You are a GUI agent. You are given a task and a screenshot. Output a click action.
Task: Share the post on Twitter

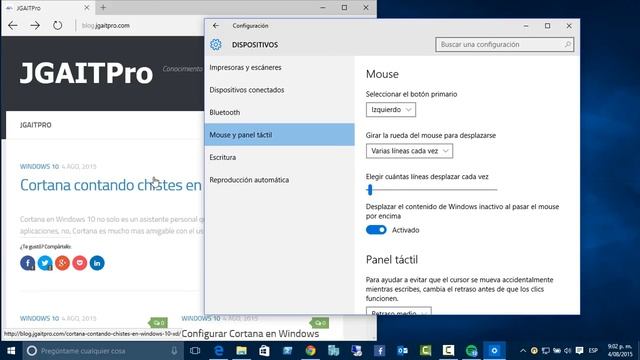(45, 263)
